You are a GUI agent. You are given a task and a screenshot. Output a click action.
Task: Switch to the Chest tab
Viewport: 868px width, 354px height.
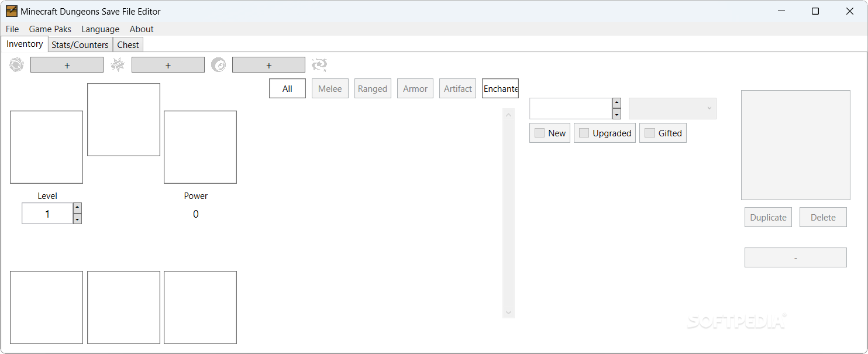coord(128,44)
